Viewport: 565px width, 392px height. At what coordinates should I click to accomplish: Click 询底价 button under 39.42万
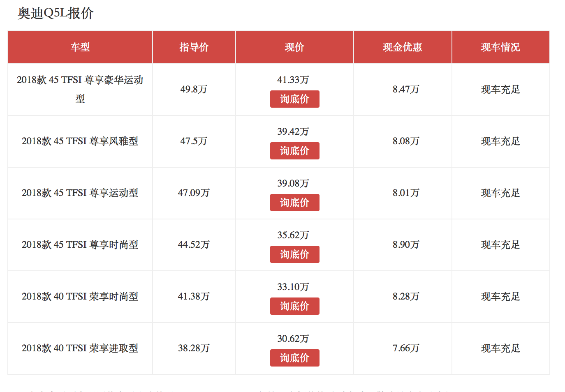[x=294, y=151]
